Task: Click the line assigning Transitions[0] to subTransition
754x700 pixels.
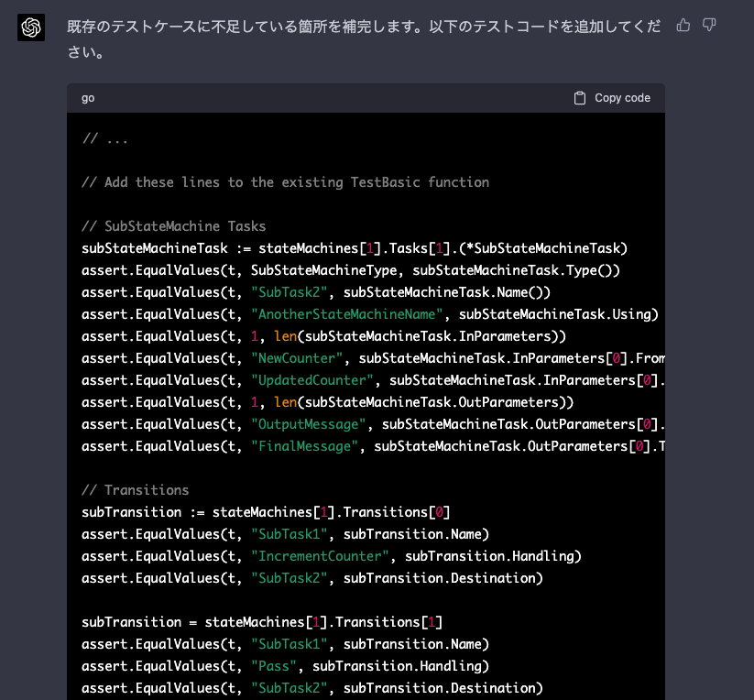Action: coord(266,512)
